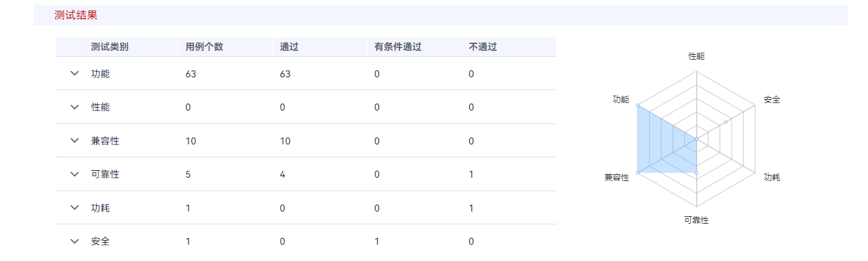The height and width of the screenshot is (261, 868).
Task: Click the 功耗 label on radar chart
Action: point(772,177)
